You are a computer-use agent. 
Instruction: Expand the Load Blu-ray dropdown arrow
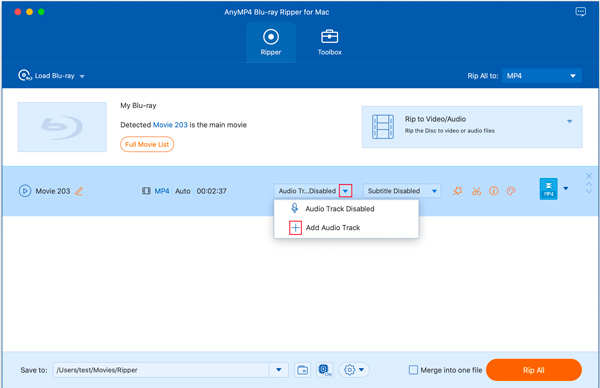click(82, 76)
